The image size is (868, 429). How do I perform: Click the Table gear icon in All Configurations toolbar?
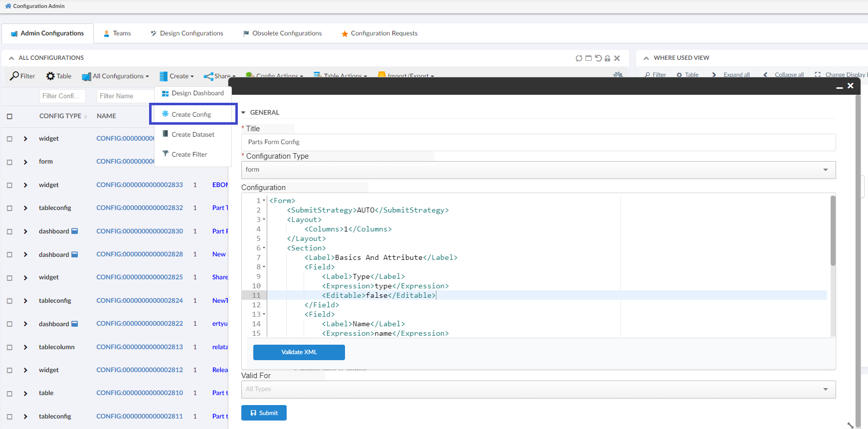tap(50, 76)
